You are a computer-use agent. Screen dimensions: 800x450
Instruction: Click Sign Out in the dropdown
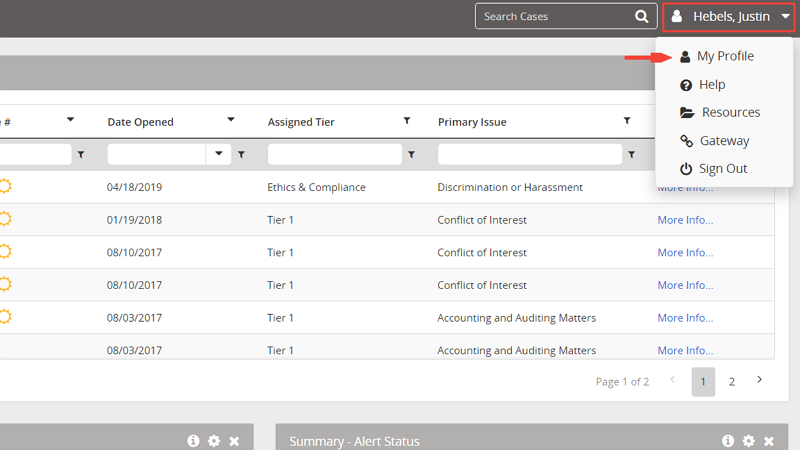click(x=722, y=169)
